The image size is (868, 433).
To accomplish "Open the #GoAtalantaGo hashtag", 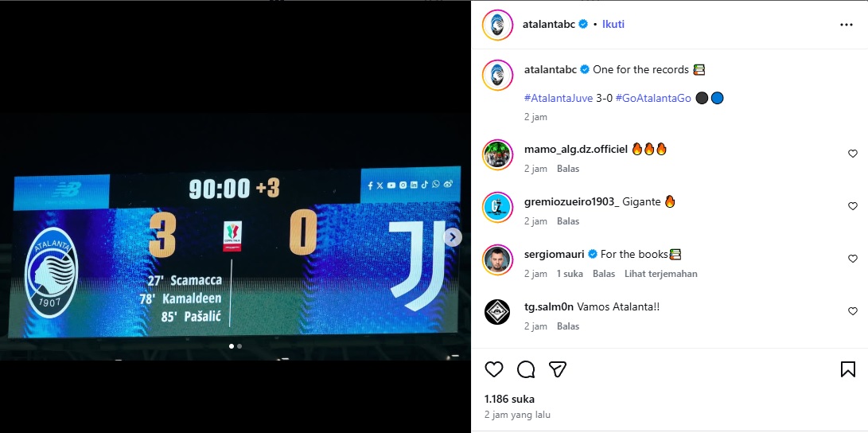I will [x=653, y=98].
